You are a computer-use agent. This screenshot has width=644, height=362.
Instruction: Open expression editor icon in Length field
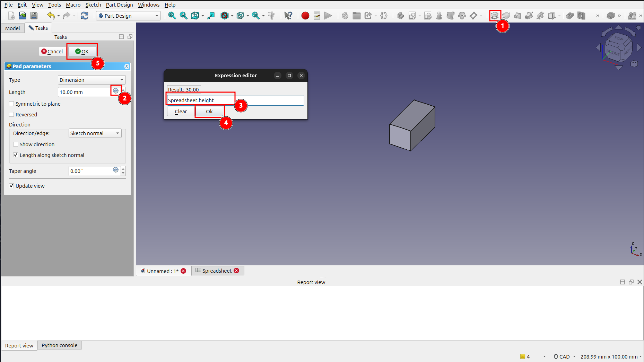(x=116, y=91)
